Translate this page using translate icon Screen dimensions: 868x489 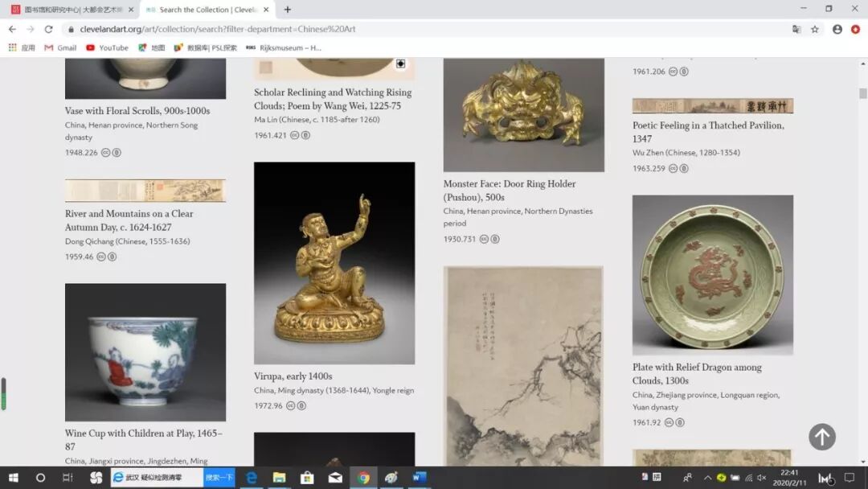pos(796,29)
